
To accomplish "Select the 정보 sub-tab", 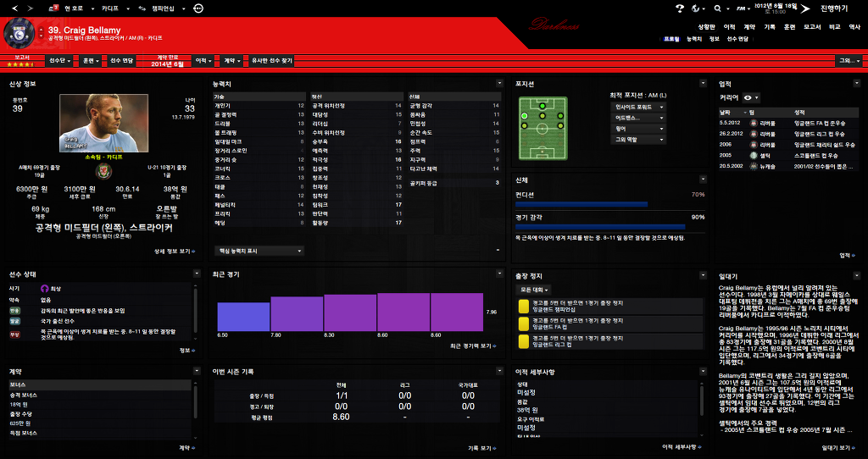I will tap(714, 39).
